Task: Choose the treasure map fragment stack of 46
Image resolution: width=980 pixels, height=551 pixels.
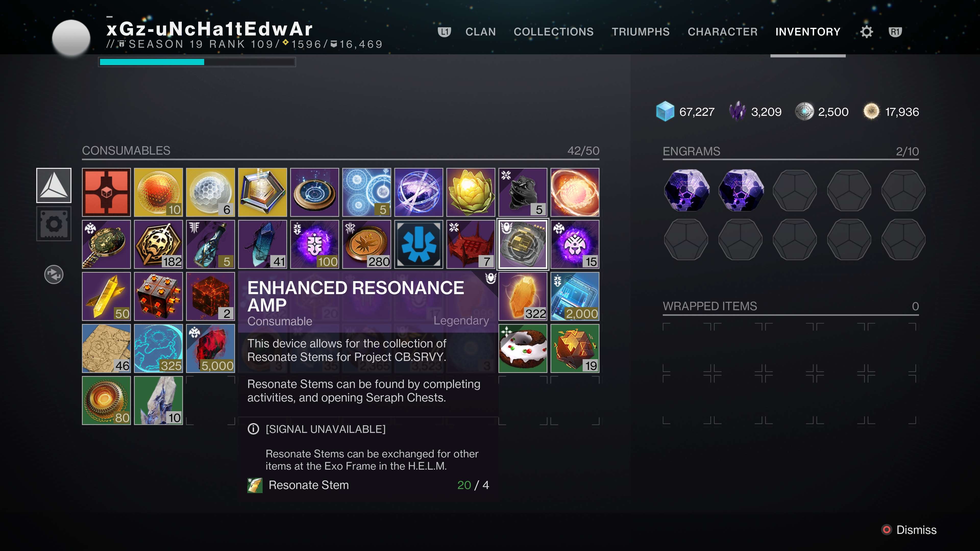Action: (x=106, y=348)
